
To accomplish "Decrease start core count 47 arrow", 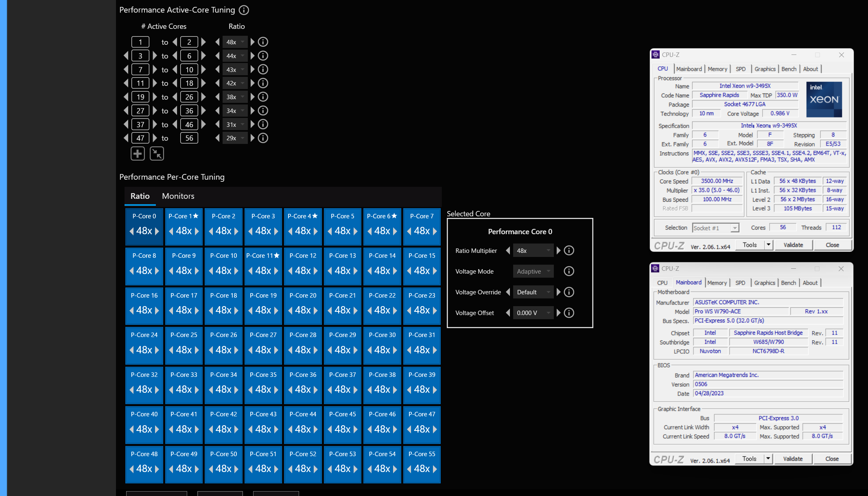I will [126, 138].
